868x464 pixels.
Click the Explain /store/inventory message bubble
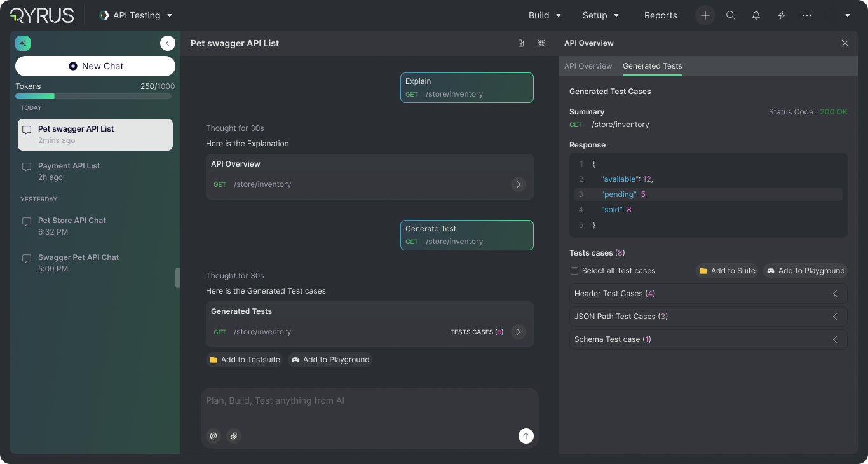pos(467,88)
